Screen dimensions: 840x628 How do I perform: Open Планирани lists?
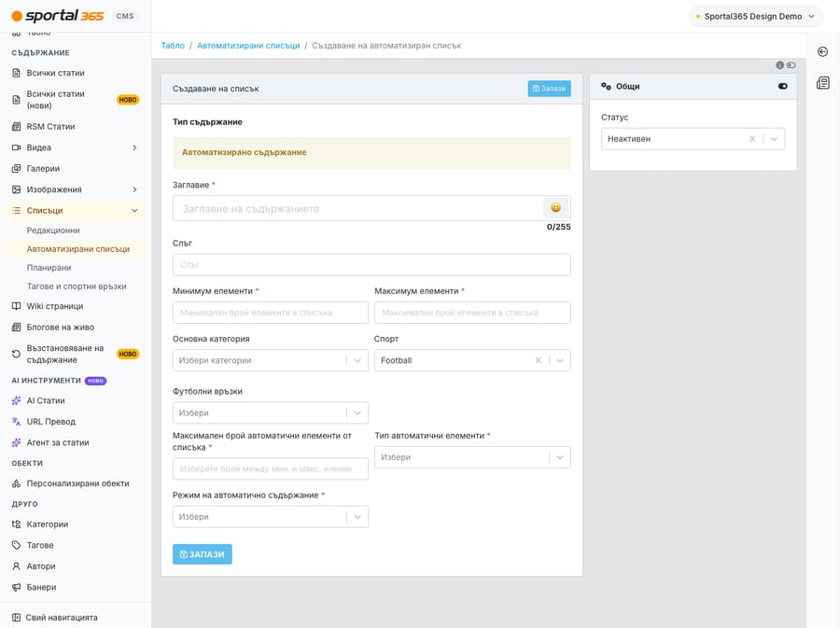(x=49, y=268)
